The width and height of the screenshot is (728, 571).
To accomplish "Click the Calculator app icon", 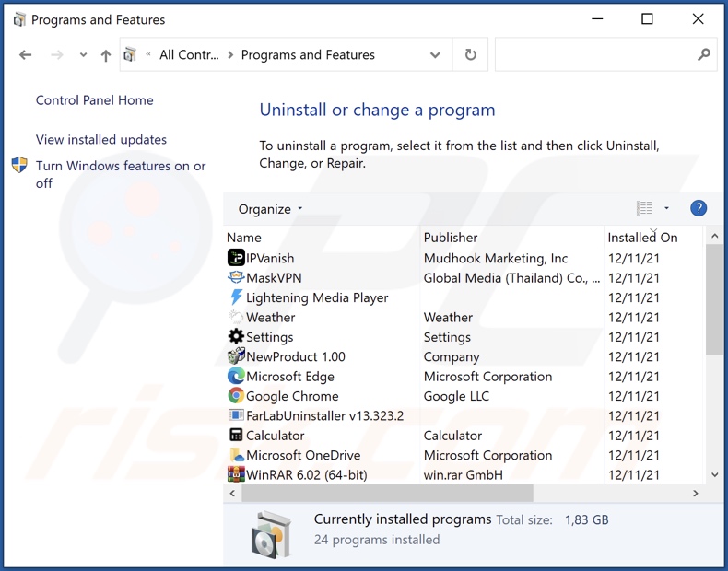I will pos(236,435).
